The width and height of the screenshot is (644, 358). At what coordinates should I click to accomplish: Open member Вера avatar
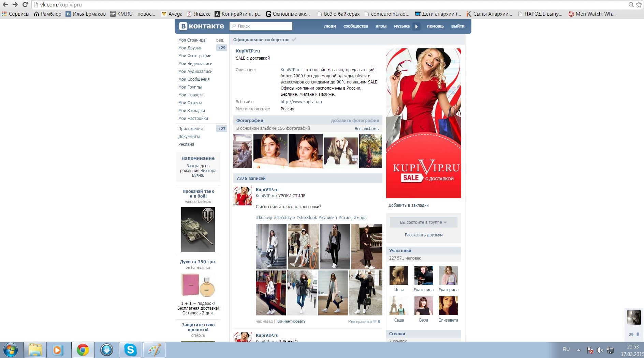424,306
